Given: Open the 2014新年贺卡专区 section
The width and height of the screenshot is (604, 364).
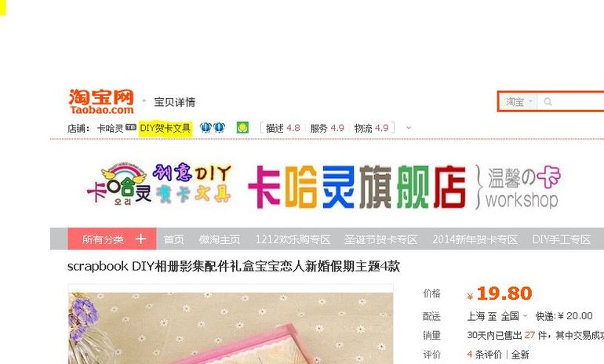Looking at the screenshot, I should click(475, 239).
